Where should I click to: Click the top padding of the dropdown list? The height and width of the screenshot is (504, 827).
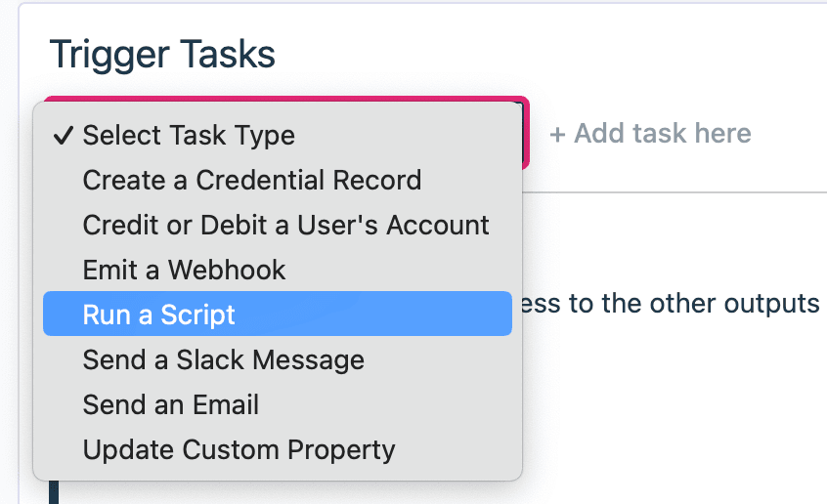click(x=277, y=108)
